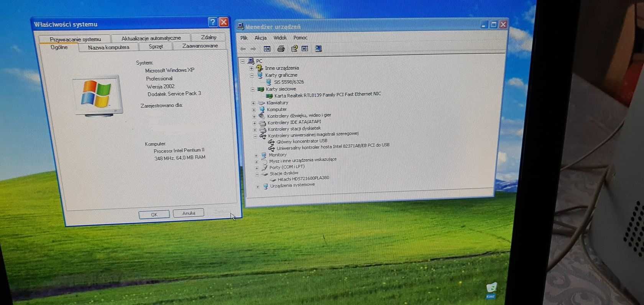Click the Properties toolbar icon with question mark
The image size is (644, 305).
pos(294,48)
